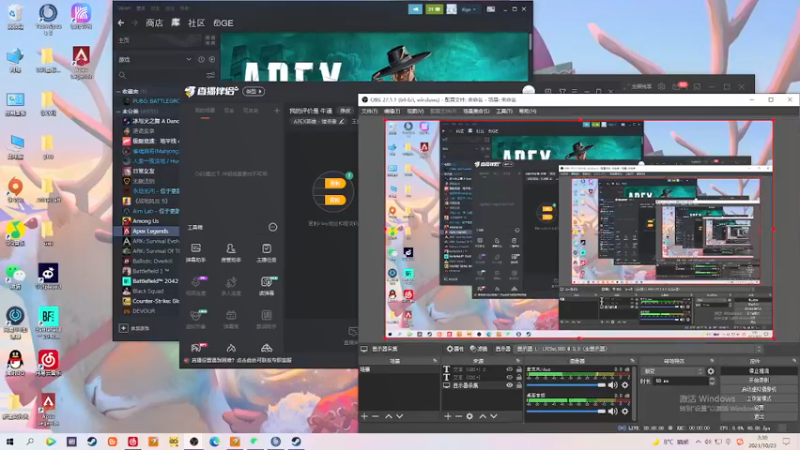
Task: Open transition properties gear in OBS transitions panel
Action: pyautogui.click(x=711, y=371)
